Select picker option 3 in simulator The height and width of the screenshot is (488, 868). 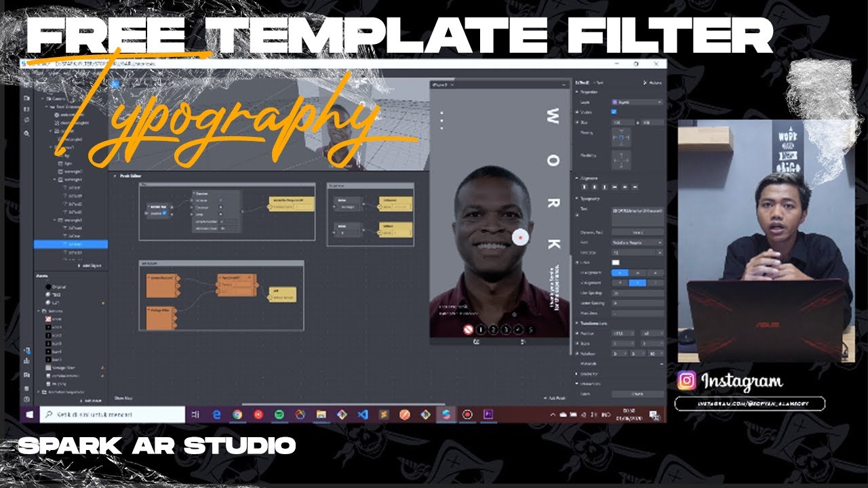506,330
